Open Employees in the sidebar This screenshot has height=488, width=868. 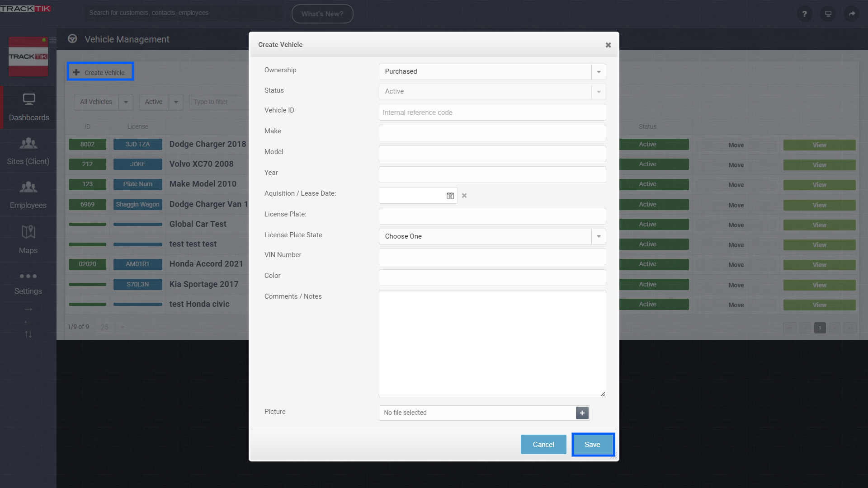click(28, 195)
